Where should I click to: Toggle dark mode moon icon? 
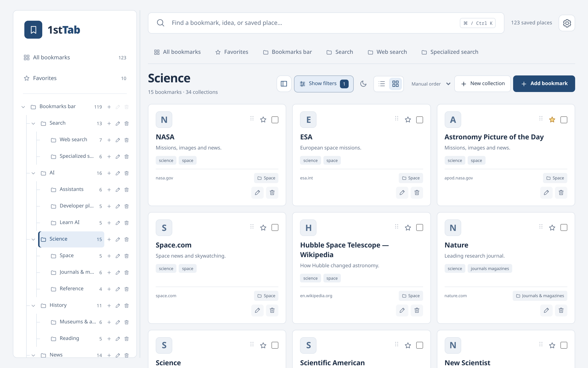[x=363, y=84]
